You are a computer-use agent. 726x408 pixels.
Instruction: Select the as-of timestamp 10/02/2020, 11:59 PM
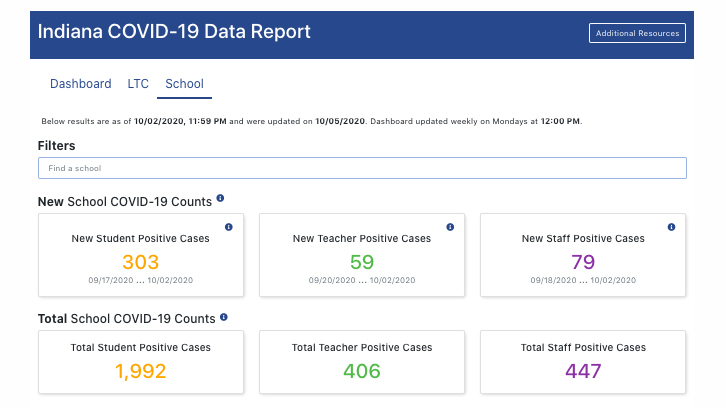[x=180, y=121]
